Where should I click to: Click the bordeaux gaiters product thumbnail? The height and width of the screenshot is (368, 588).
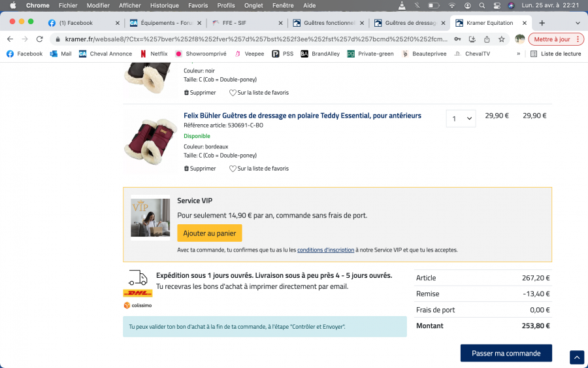(150, 141)
